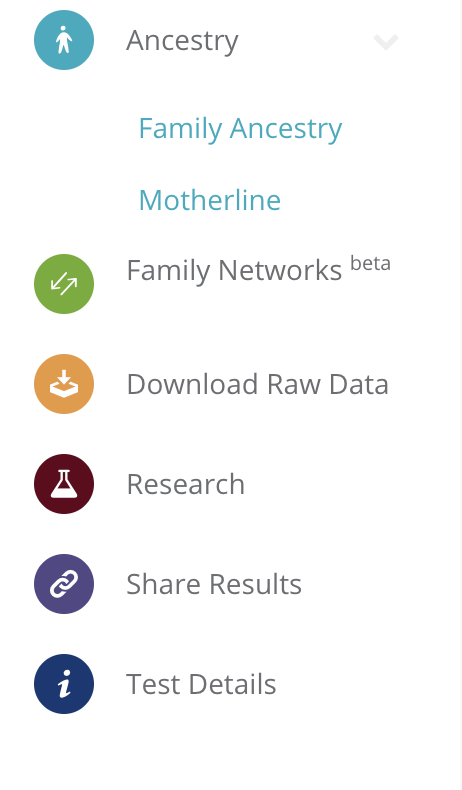Click the white person glyph in the Ancestry circle

click(x=63, y=40)
